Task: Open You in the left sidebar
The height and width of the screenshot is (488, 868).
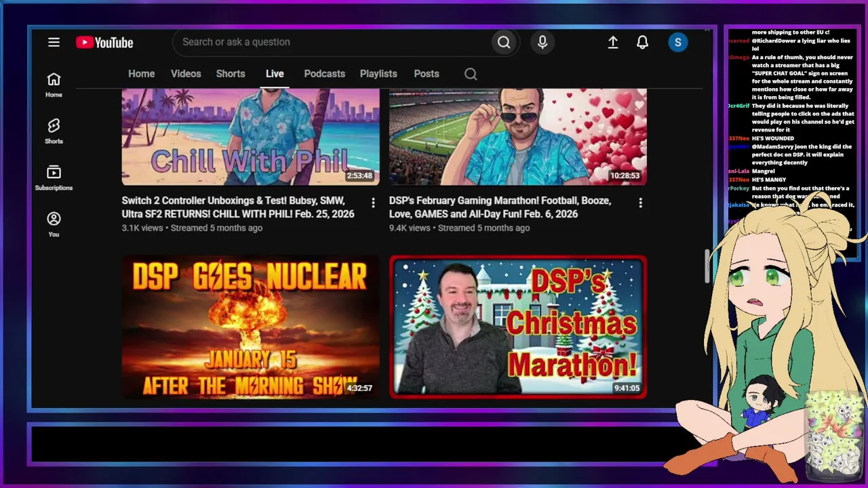Action: click(x=54, y=224)
